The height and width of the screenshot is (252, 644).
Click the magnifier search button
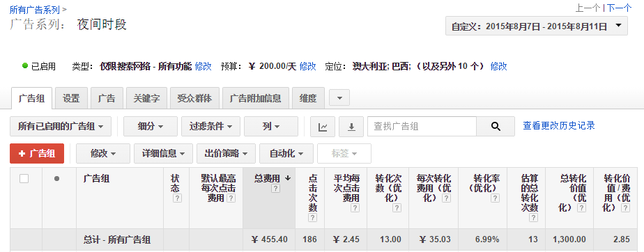(496, 127)
